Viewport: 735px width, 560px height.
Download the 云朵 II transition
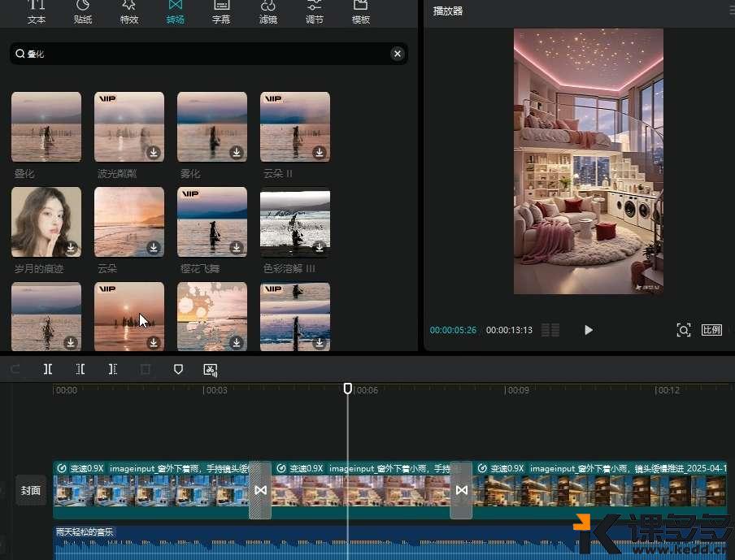pyautogui.click(x=320, y=152)
